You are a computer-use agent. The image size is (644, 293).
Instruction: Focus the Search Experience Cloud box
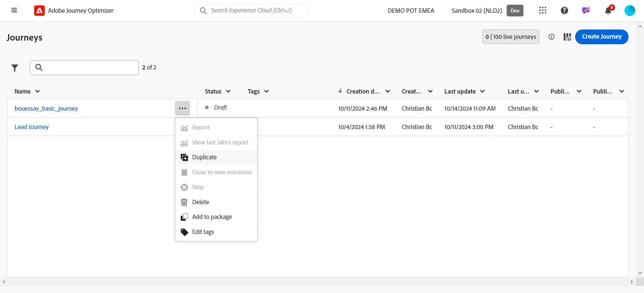251,10
